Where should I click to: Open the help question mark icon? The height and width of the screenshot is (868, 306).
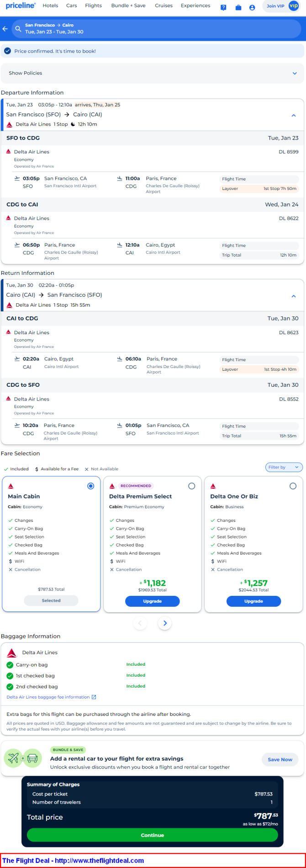click(x=223, y=7)
